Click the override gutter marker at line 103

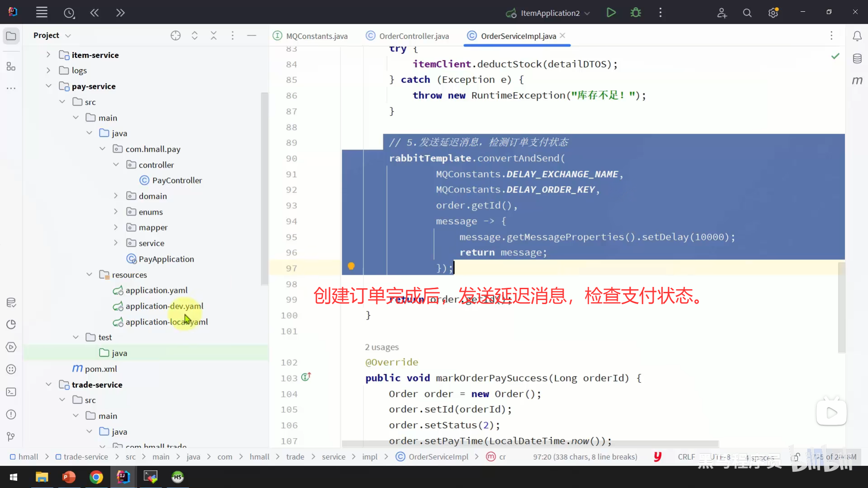tap(306, 377)
